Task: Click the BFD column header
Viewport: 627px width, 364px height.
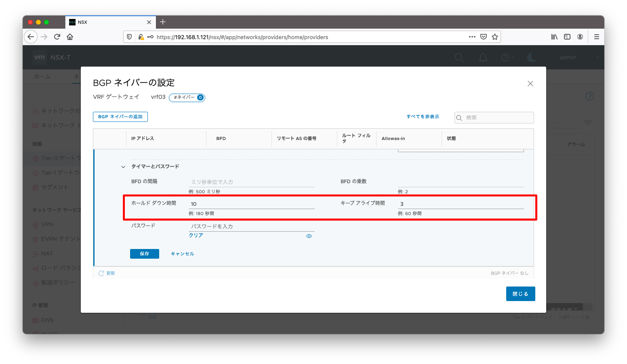Action: click(221, 138)
